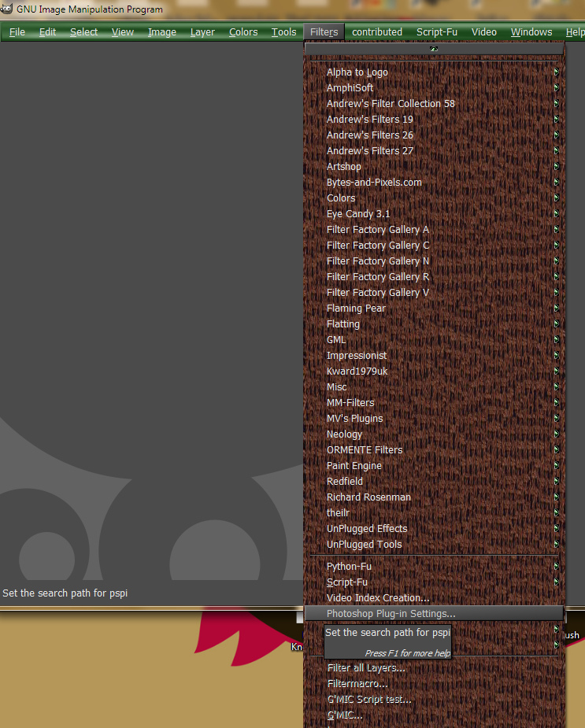
Task: Expand the MM-Filters submenu
Action: [x=434, y=403]
